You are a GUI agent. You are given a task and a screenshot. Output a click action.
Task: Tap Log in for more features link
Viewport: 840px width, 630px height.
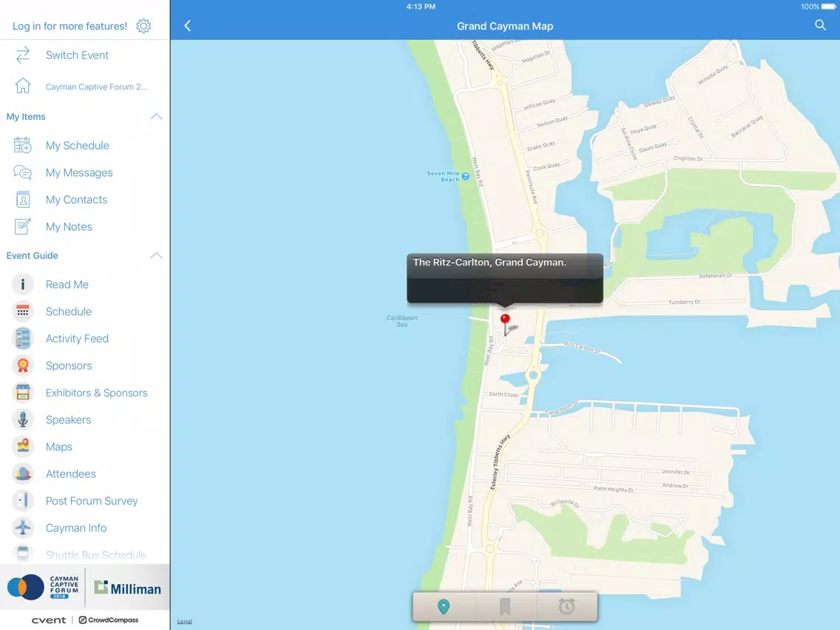(70, 27)
